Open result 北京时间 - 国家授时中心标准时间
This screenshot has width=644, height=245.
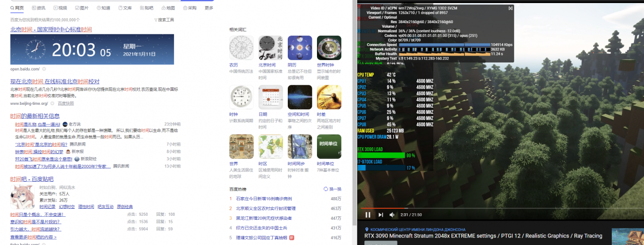51,30
